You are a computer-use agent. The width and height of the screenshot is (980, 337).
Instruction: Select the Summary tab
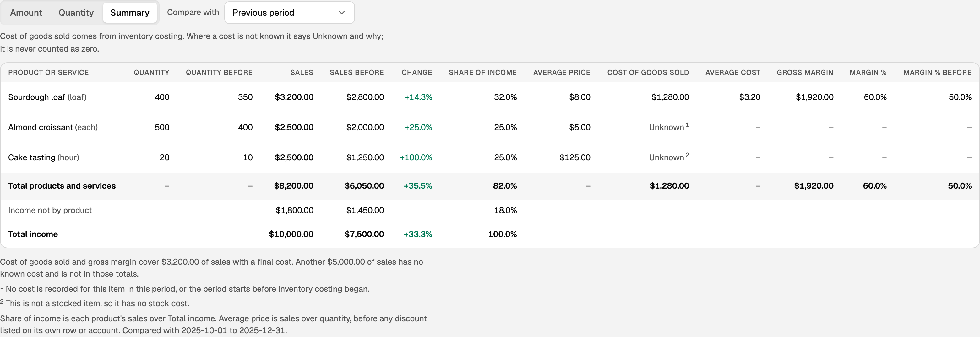pos(130,13)
